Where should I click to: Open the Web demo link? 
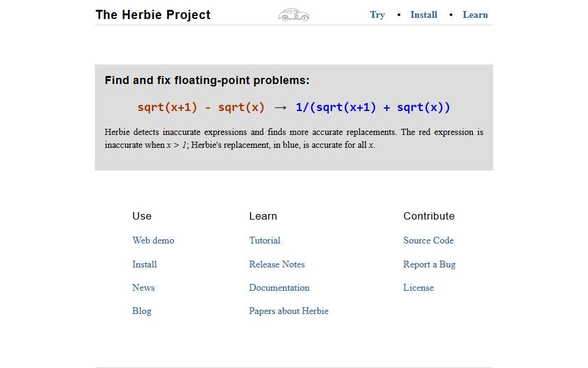coord(153,240)
